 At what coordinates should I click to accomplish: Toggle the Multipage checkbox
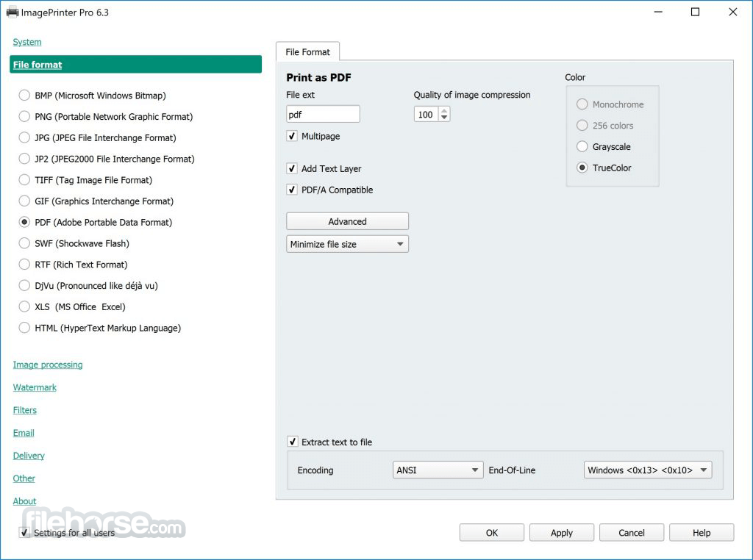[x=291, y=136]
